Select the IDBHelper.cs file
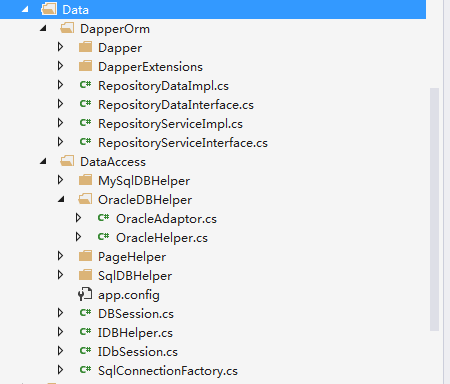 click(x=135, y=333)
